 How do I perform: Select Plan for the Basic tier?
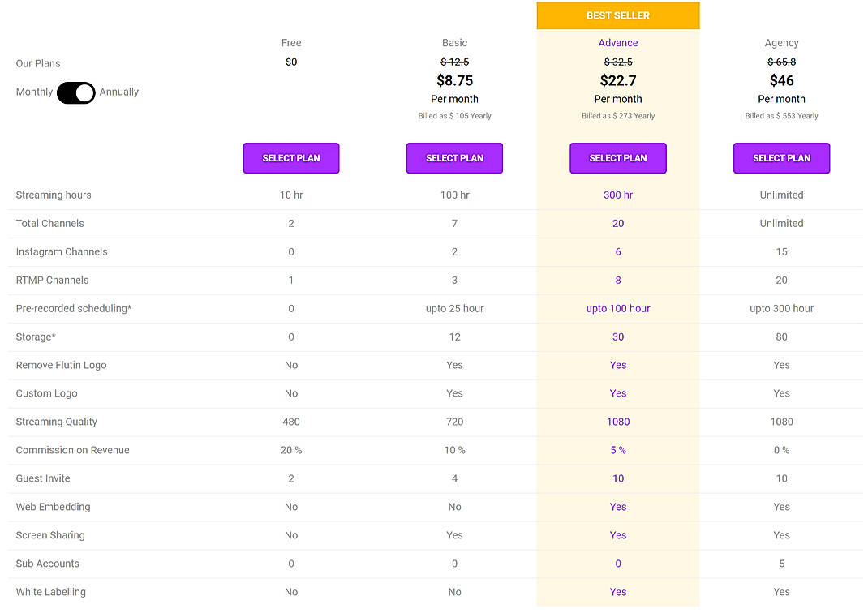click(454, 158)
